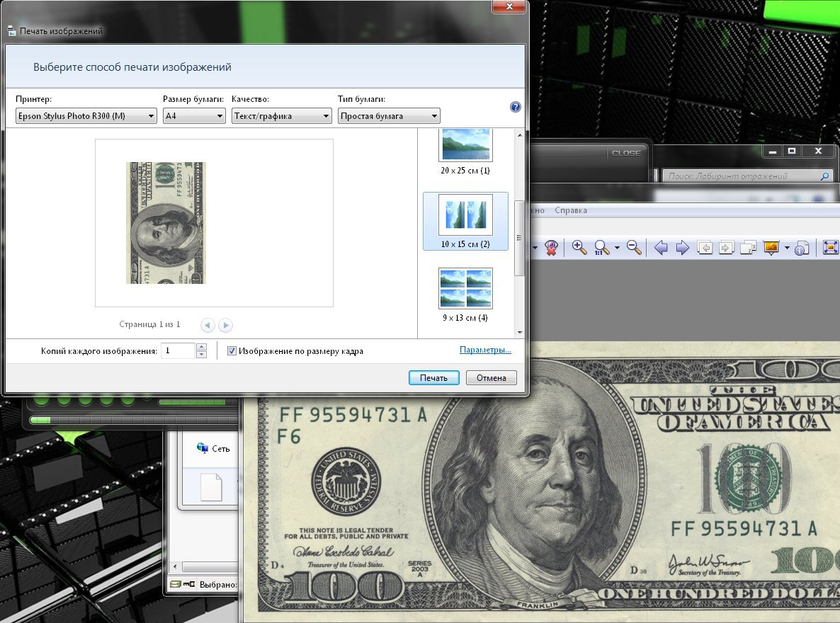Screen dimensions: 840x623
Task: Select the 20 x 25 см (1) layout
Action: pyautogui.click(x=465, y=153)
